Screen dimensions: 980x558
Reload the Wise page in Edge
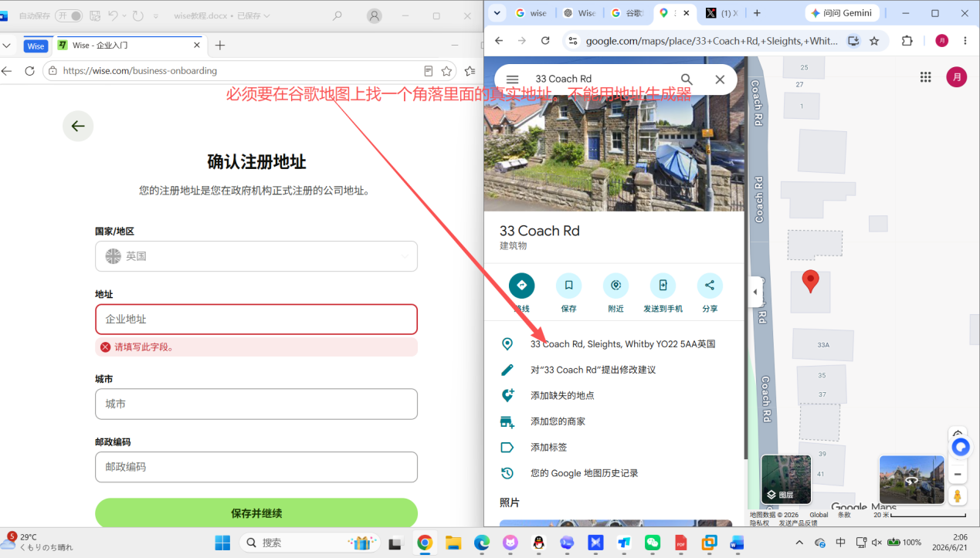(x=29, y=71)
